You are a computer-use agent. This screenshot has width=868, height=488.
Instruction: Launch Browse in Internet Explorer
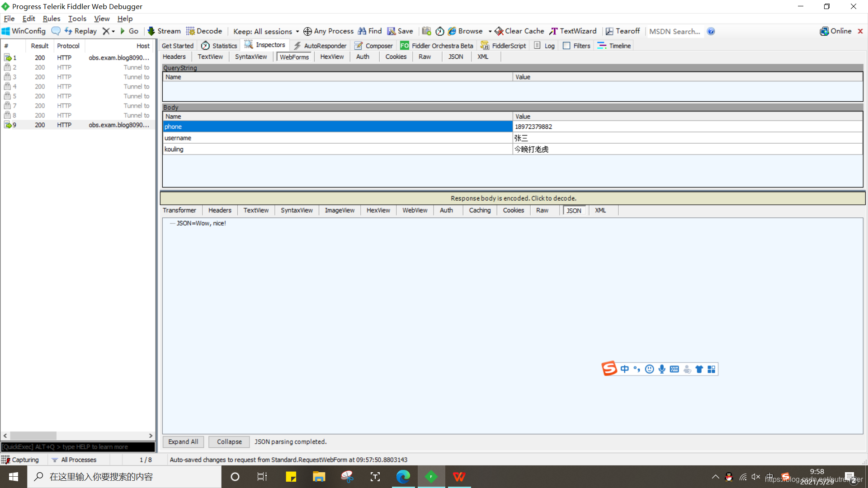point(465,31)
